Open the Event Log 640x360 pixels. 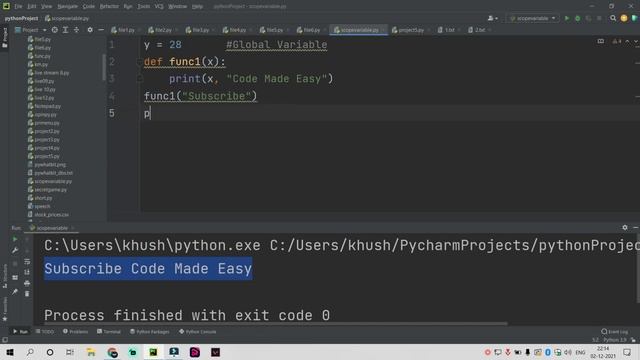(x=615, y=331)
